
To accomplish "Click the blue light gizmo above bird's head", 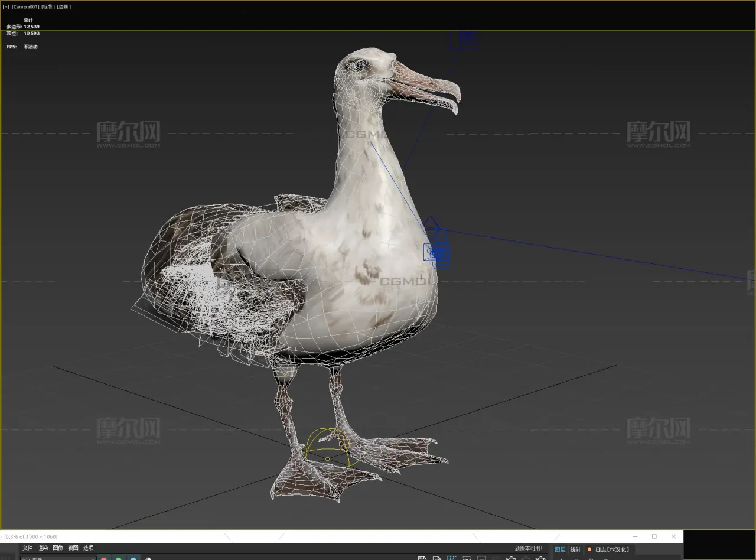I will (x=465, y=38).
